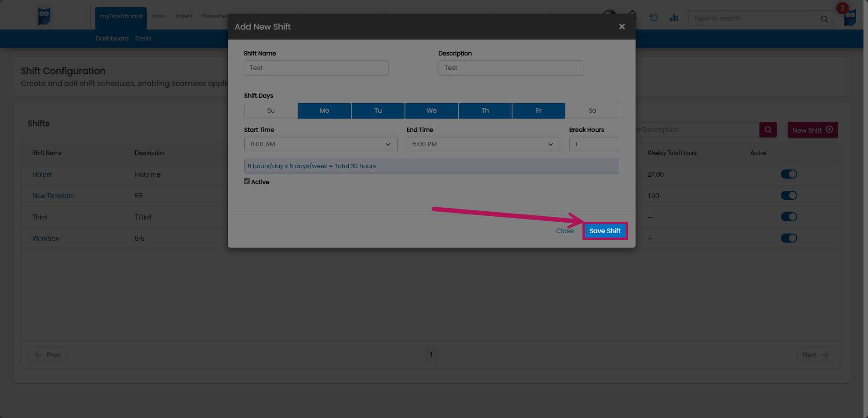Open the End Time dropdown

483,144
